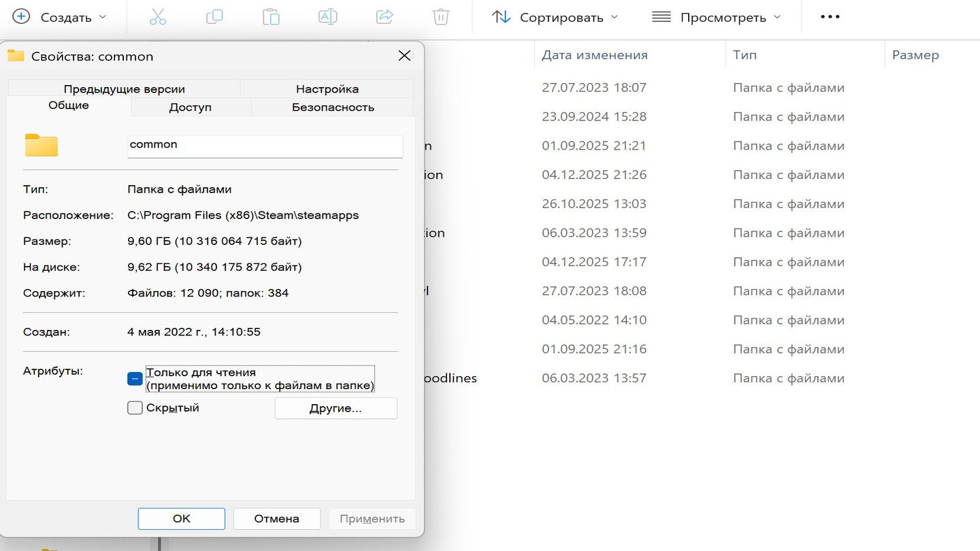Sort by the "Дата изменения" column header

[x=595, y=55]
